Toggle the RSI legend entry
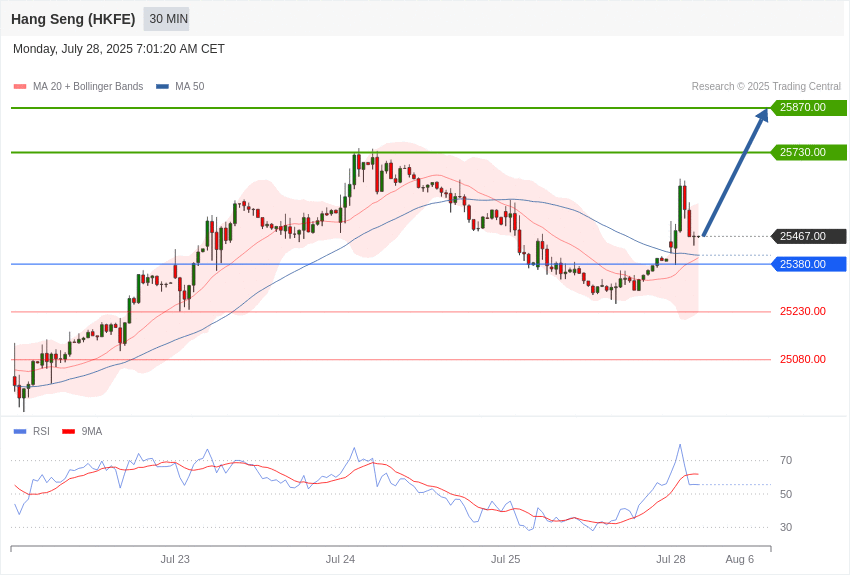 point(31,431)
